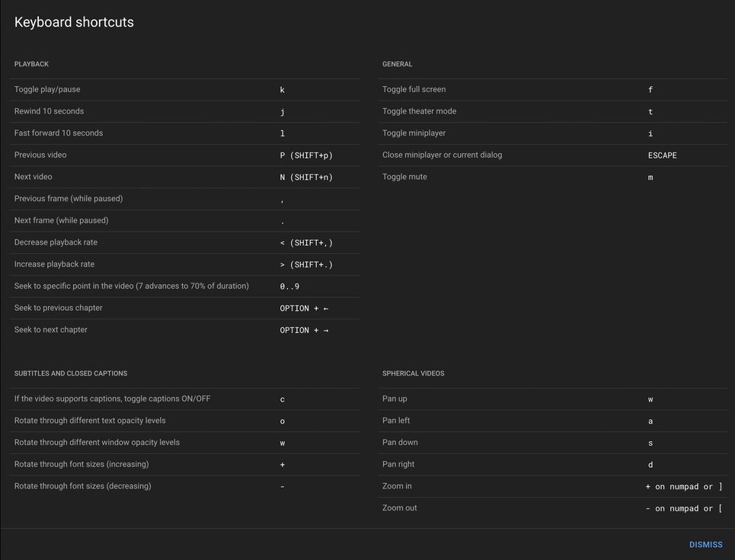Click the SPHERICAL VIDEOS section heading
The height and width of the screenshot is (560, 735).
[413, 373]
